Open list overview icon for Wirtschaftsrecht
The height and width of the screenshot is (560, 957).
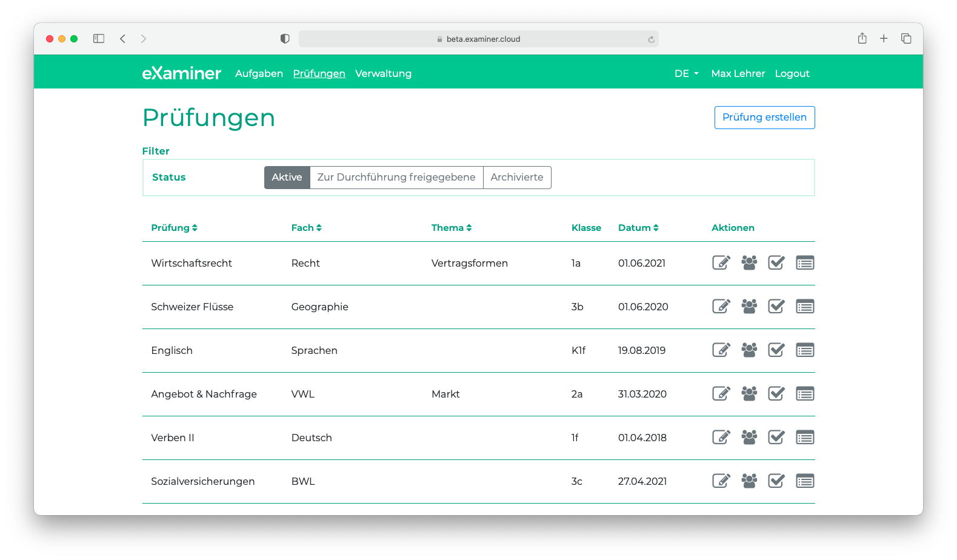pos(805,263)
